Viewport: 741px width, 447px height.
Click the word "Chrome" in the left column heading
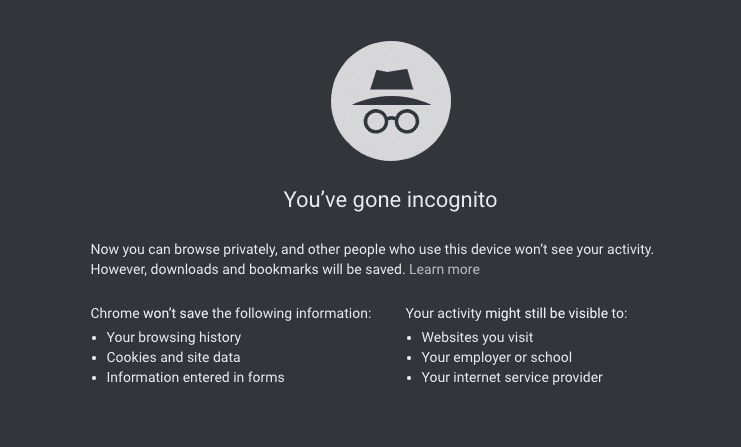click(x=114, y=313)
